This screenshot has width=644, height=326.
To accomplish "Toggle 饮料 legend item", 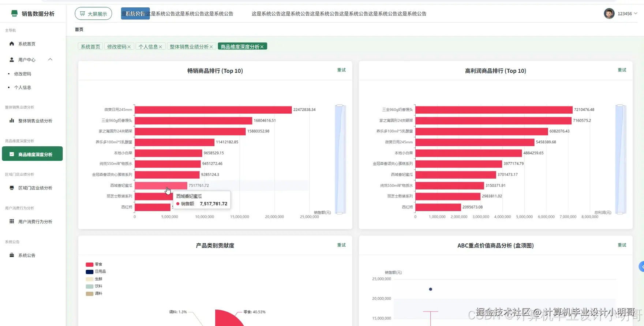I will (x=94, y=286).
